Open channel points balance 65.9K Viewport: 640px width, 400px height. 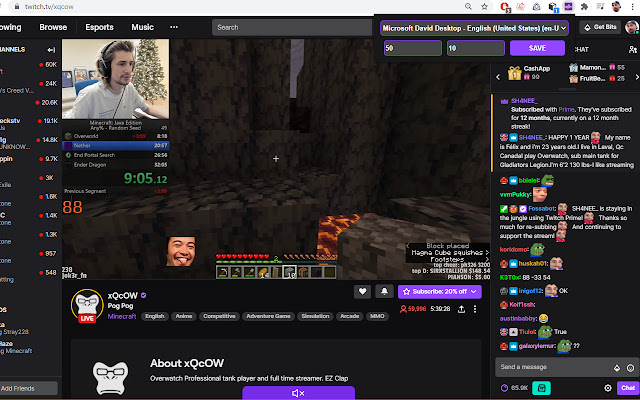point(514,388)
